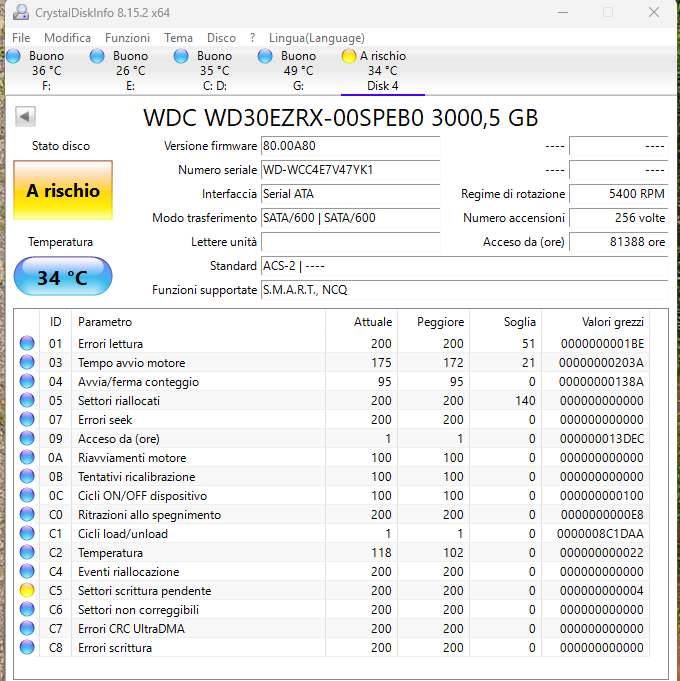This screenshot has width=680, height=681.
Task: Click the status orb for row C2 Temperatura
Action: tap(27, 552)
